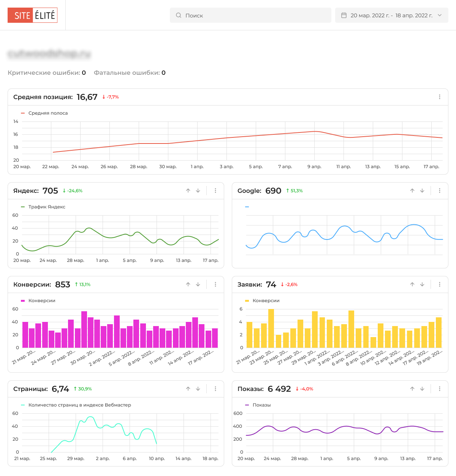This screenshot has width=456, height=476.
Task: Click the -24,6% Яндекс change indicator
Action: point(73,191)
